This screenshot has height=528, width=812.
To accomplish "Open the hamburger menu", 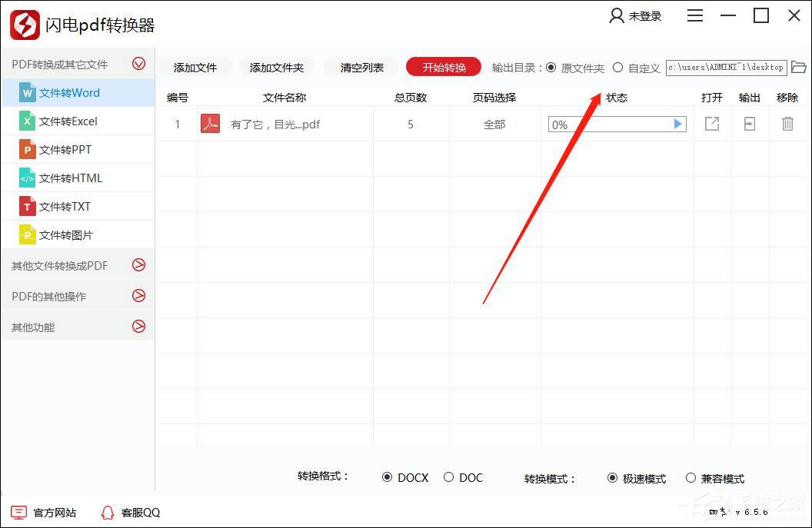I will click(x=695, y=15).
